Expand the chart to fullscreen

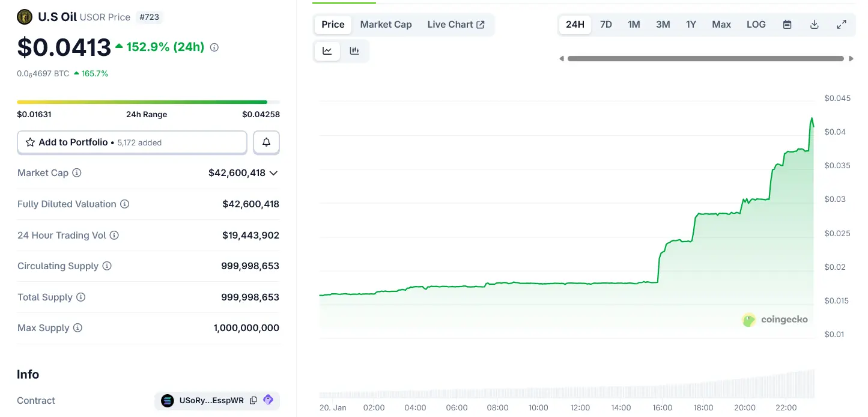tap(841, 24)
